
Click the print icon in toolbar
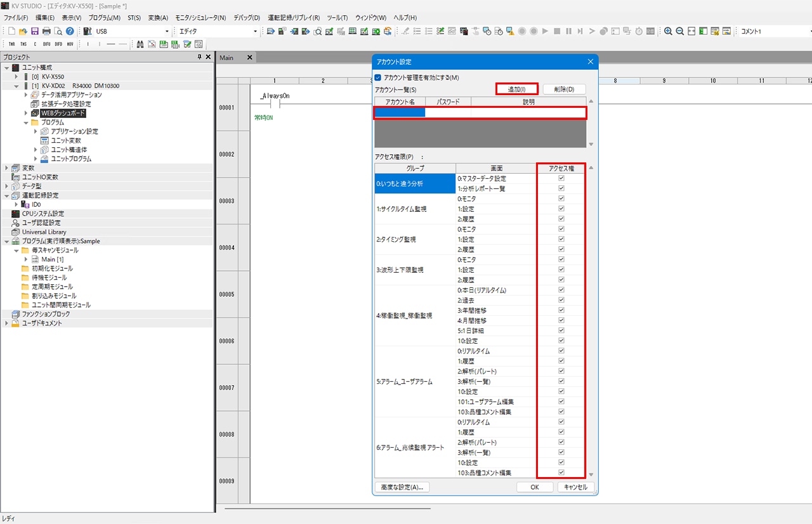46,31
